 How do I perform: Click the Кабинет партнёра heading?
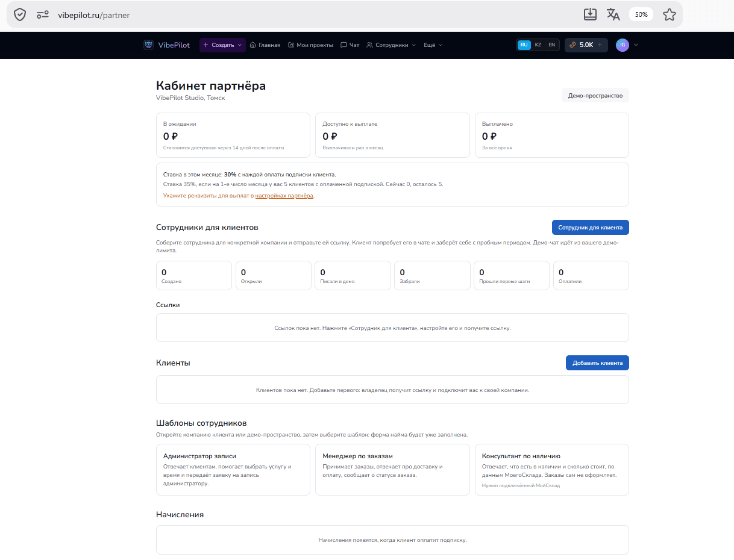(x=211, y=86)
